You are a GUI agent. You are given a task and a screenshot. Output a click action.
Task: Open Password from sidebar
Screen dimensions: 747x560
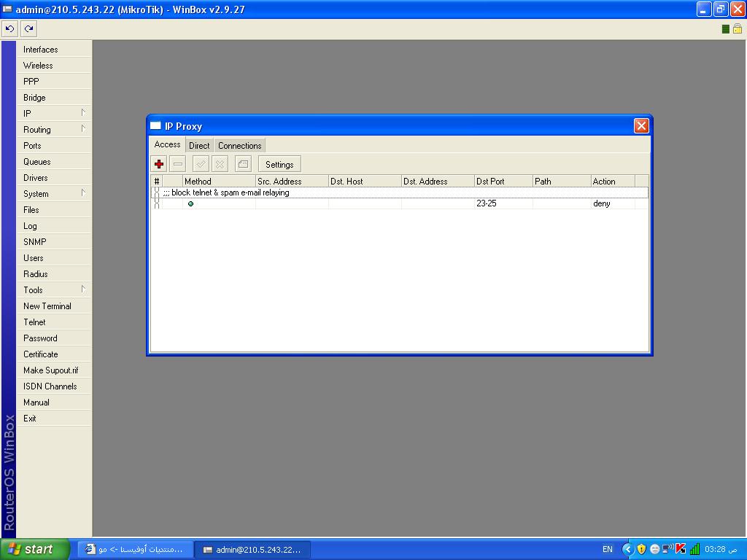tap(54, 338)
